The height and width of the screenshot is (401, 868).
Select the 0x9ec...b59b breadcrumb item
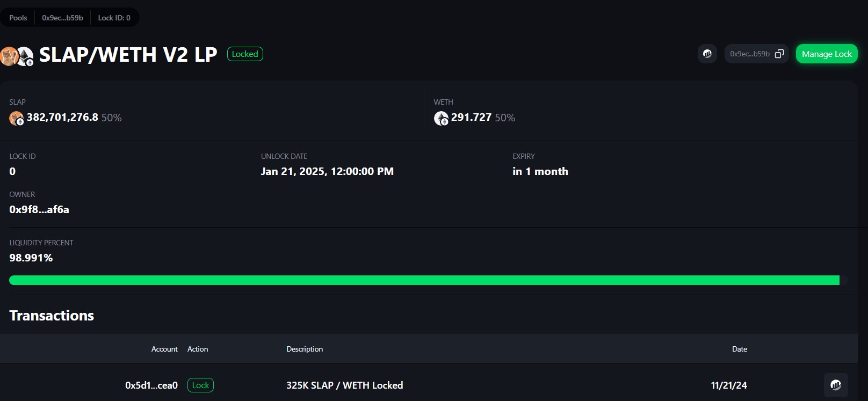(62, 18)
